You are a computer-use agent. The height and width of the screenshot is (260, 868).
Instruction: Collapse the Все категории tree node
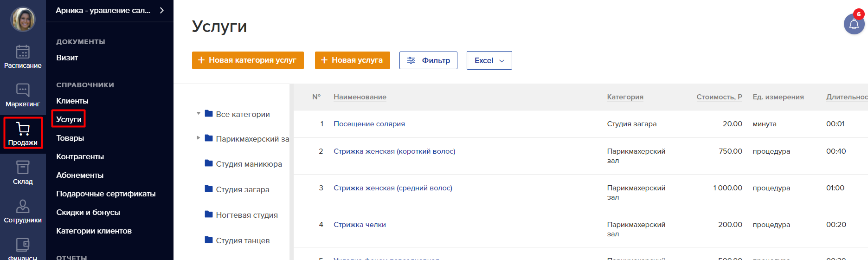pyautogui.click(x=199, y=113)
